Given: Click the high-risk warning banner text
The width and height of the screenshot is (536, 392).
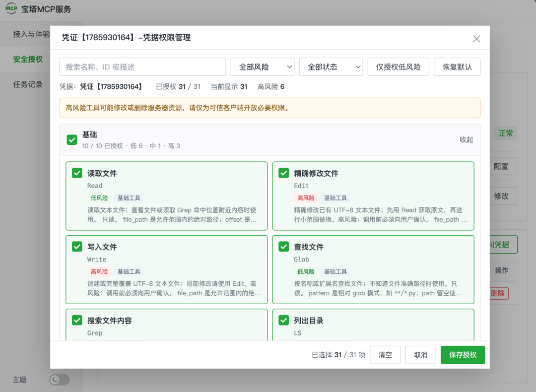Looking at the screenshot, I should tap(178, 108).
